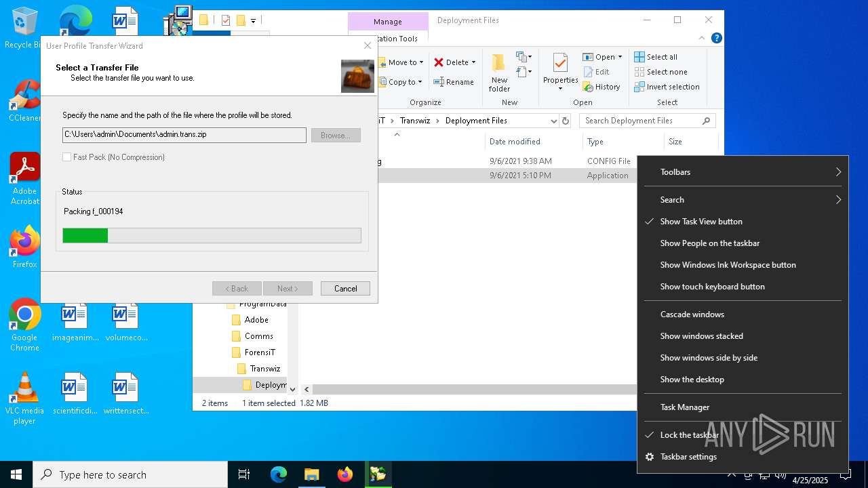Select the writtensect... Word document icon
868x488 pixels.
(126, 393)
